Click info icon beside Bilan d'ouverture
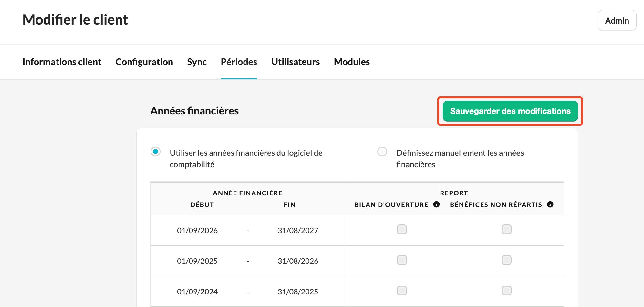644x307 pixels. click(x=436, y=204)
